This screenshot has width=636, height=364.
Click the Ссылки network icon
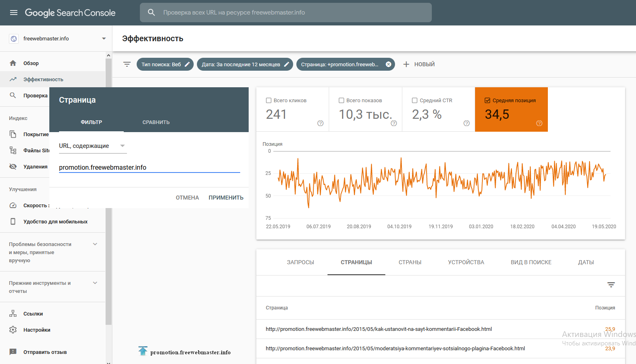click(x=13, y=314)
